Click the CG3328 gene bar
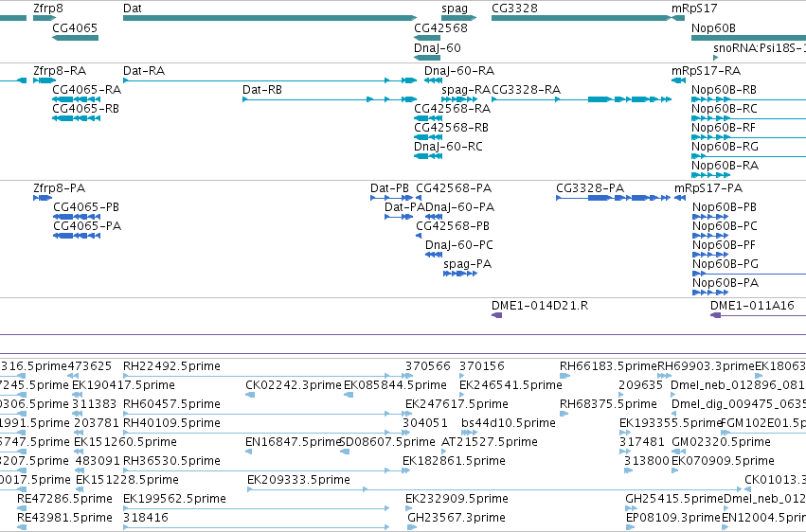 pyautogui.click(x=582, y=18)
